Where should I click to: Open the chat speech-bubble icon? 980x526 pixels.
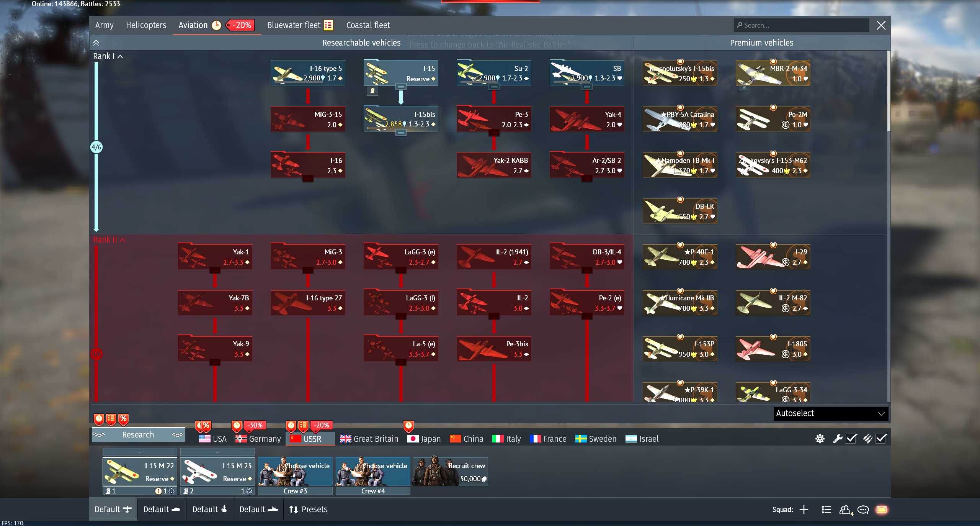coord(863,510)
